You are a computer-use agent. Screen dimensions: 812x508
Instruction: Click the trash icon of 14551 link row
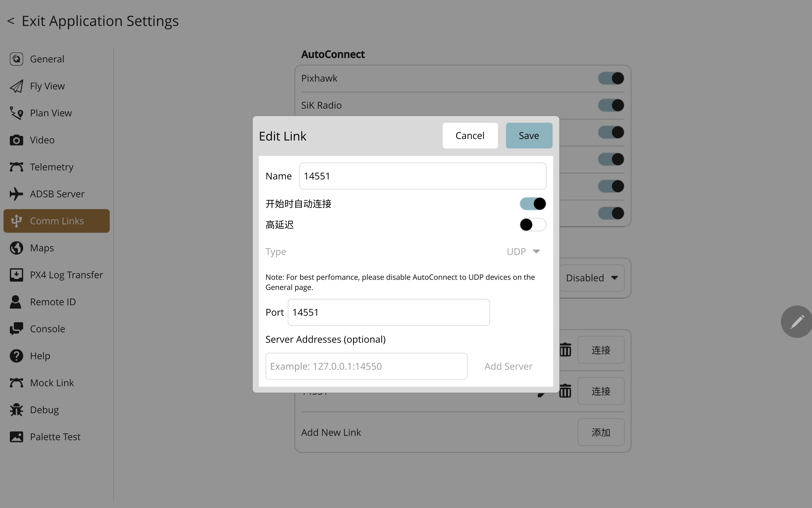tap(565, 391)
